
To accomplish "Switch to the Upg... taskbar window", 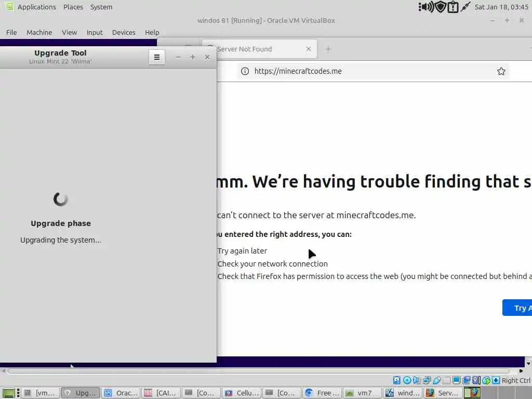I will (81, 393).
